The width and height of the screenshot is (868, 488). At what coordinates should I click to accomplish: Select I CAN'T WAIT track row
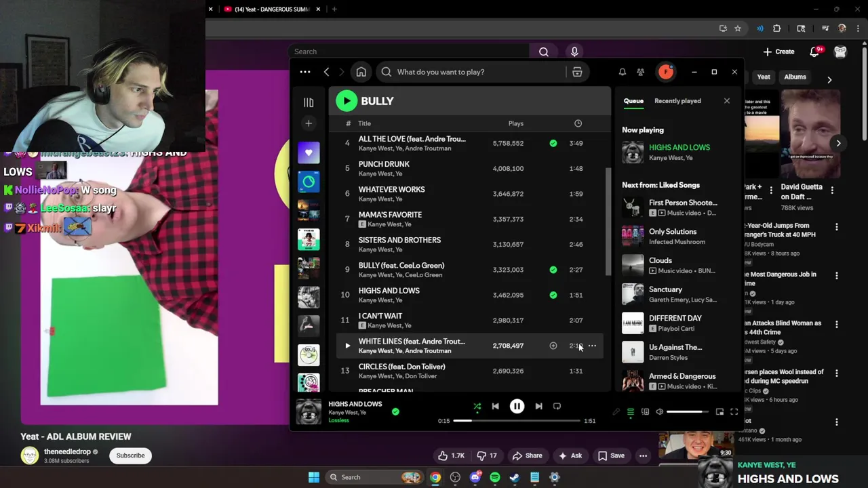pos(469,320)
